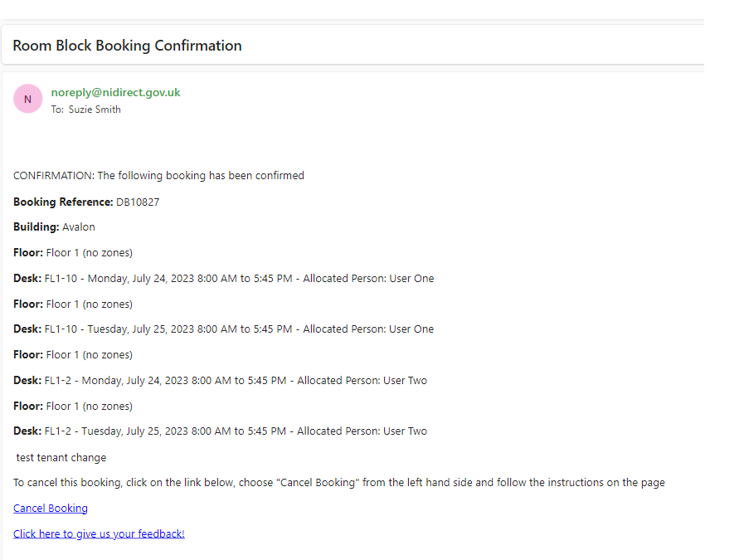Click desk FL1-10 Tuesday, July 25 entry
This screenshot has width=739, height=560.
[x=239, y=329]
